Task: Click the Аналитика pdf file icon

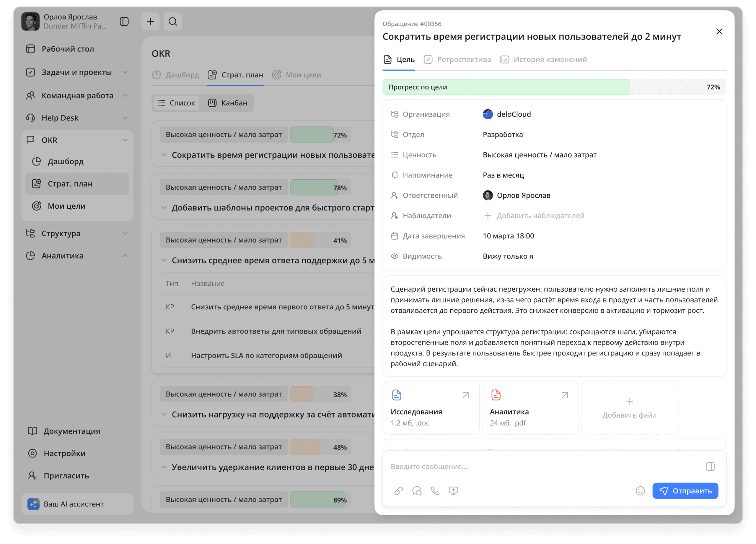Action: pyautogui.click(x=496, y=395)
